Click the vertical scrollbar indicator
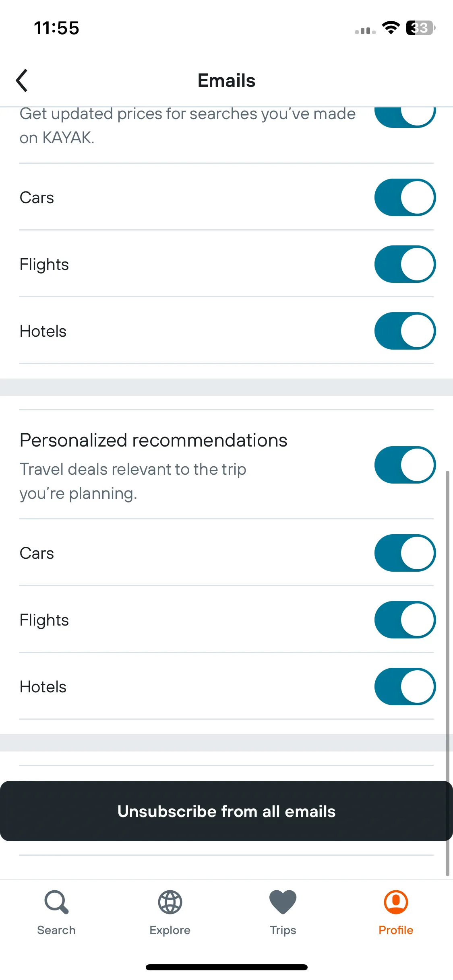The image size is (453, 980). pos(447,673)
